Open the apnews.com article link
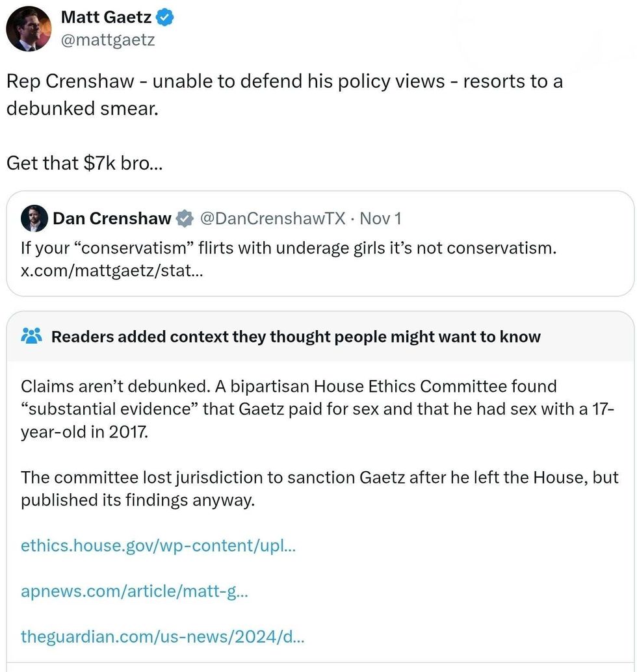Viewport: 637px width, 672px height. pos(134,591)
